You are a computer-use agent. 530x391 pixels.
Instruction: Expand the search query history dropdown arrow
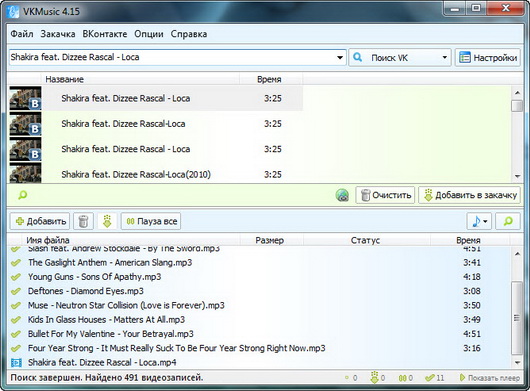[x=340, y=57]
